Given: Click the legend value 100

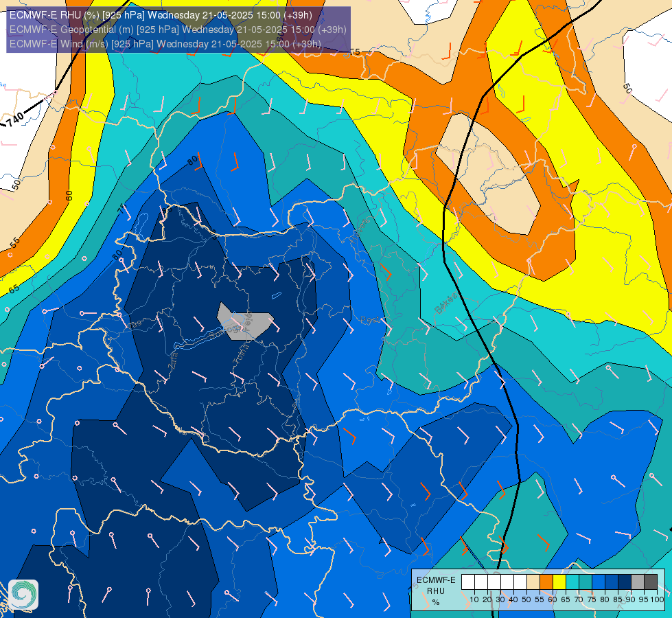Looking at the screenshot, I should [658, 599].
